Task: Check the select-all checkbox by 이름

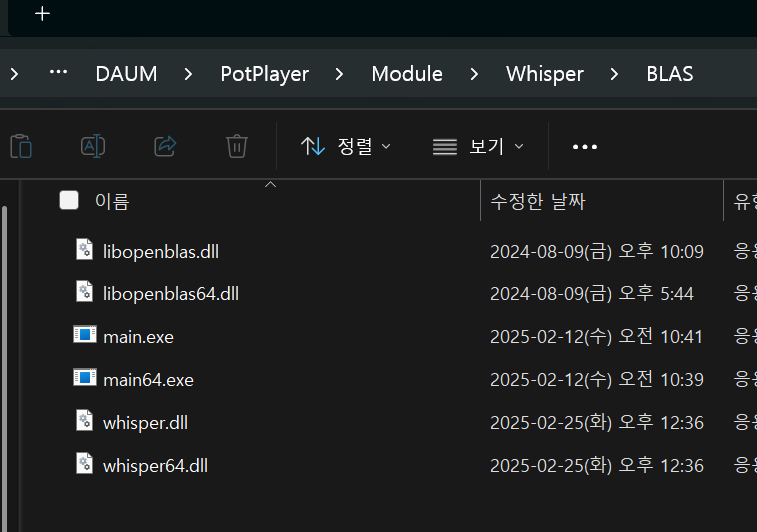Action: (x=69, y=200)
